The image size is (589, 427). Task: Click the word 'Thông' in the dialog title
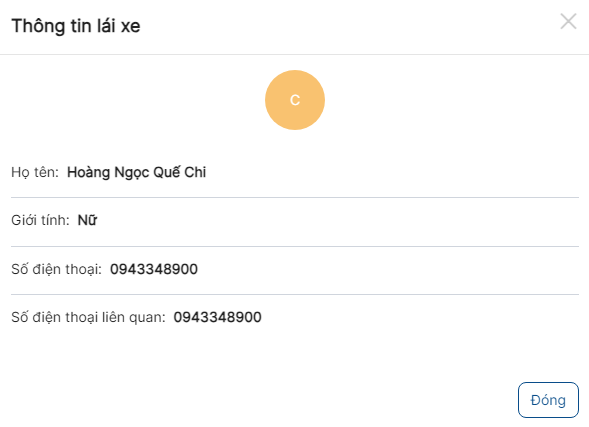(x=38, y=26)
